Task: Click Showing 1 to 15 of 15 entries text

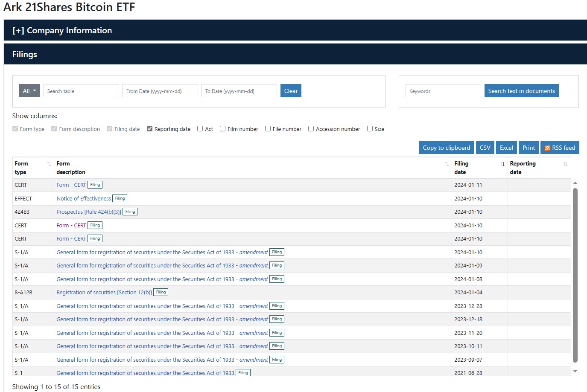Action: [x=56, y=386]
